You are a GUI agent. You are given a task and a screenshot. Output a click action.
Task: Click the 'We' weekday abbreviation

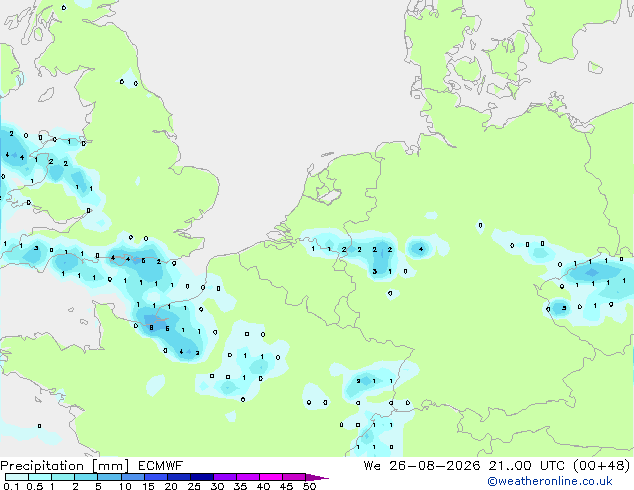coord(372,466)
